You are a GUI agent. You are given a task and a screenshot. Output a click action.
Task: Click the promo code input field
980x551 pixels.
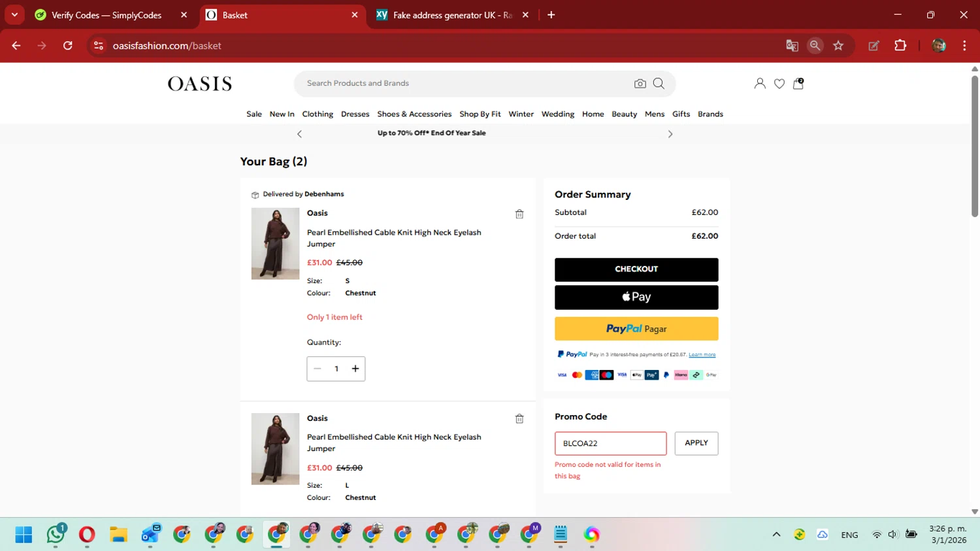[x=611, y=443]
